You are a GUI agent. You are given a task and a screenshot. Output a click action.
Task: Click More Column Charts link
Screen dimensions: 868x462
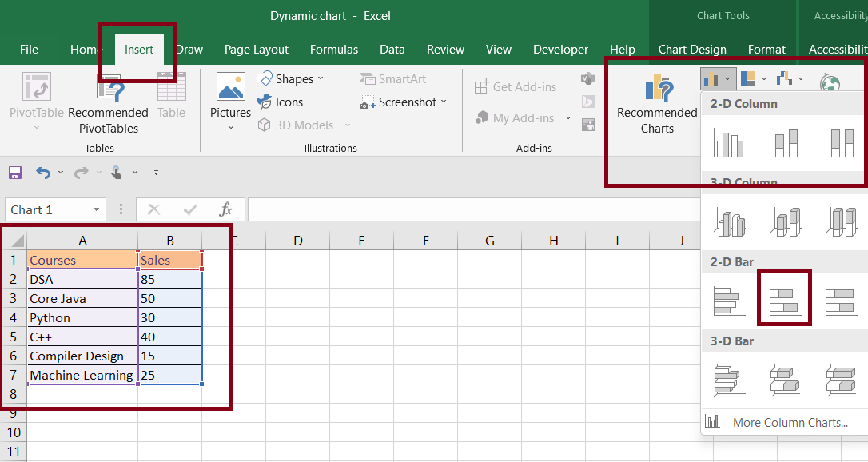click(x=790, y=423)
